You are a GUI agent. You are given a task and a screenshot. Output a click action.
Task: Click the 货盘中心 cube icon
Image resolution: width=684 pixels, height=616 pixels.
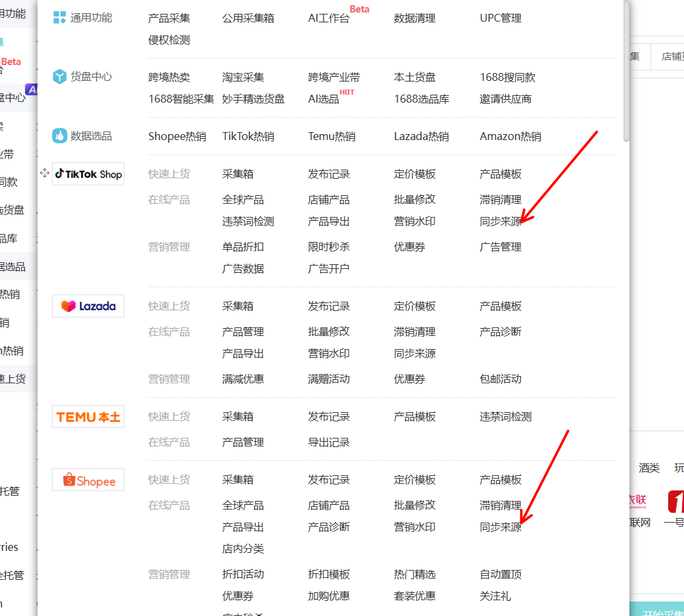[x=59, y=76]
